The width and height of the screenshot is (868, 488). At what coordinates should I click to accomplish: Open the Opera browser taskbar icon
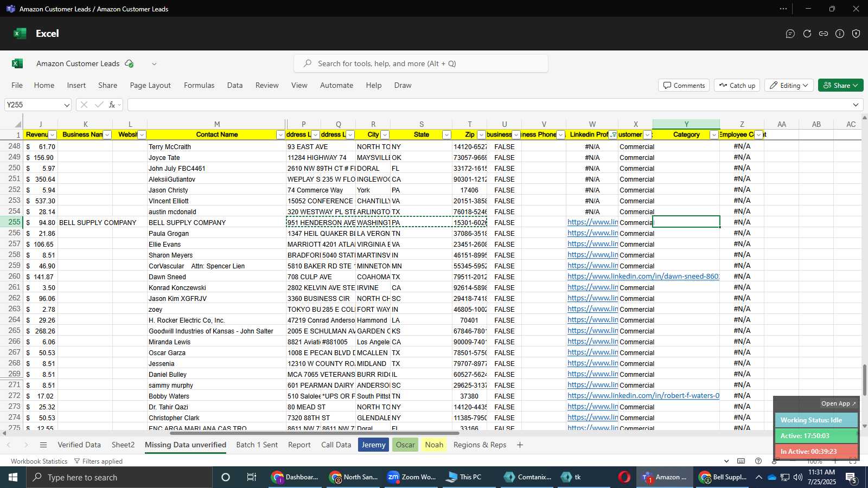[x=624, y=477]
